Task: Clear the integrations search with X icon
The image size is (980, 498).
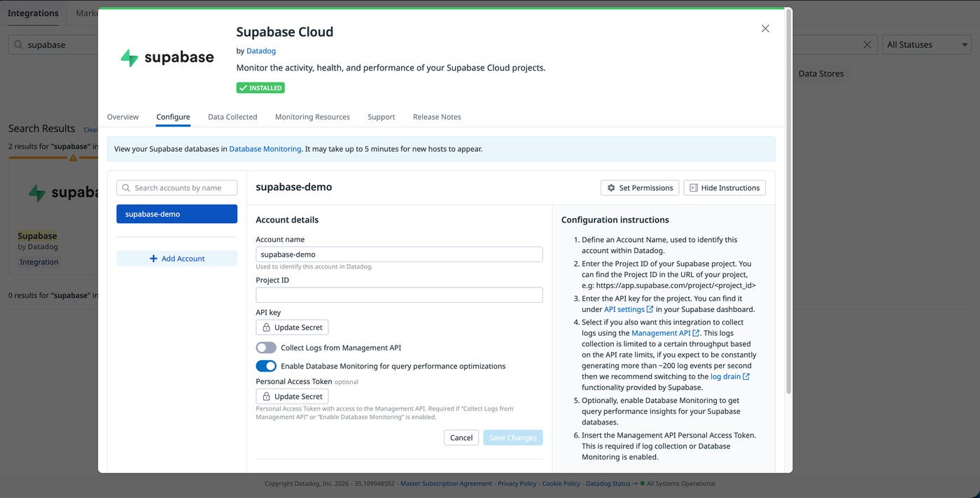Action: pos(867,45)
